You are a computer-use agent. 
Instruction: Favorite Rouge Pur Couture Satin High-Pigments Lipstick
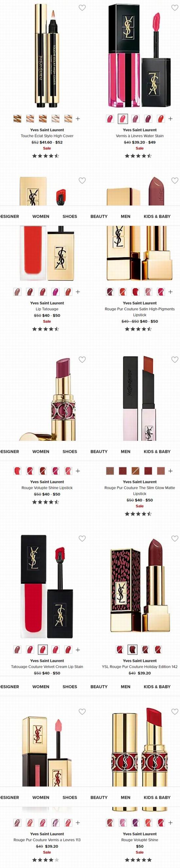pos(174,181)
